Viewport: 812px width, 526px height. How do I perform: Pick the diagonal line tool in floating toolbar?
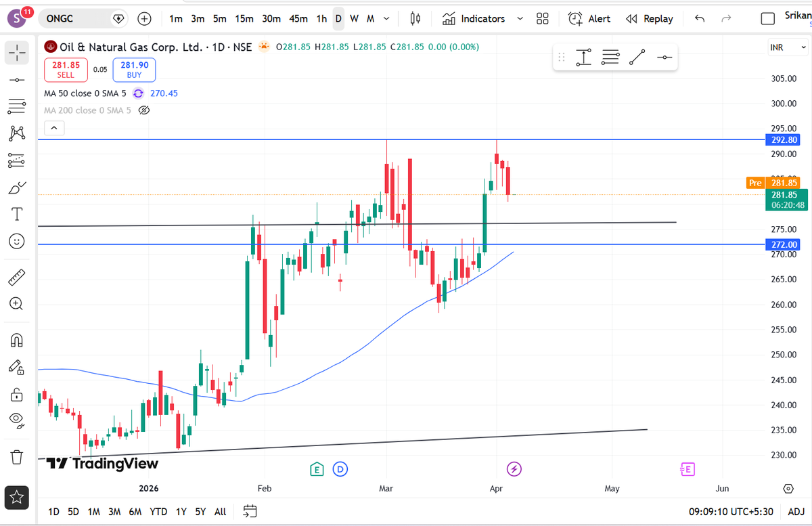(637, 58)
